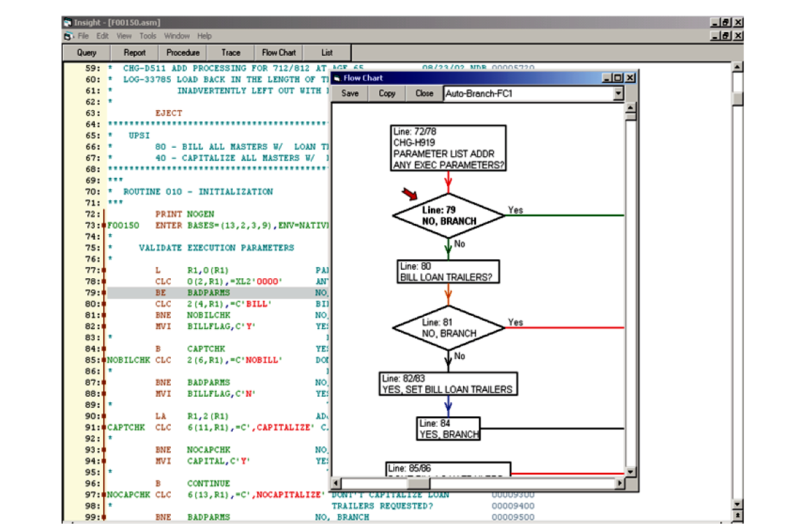Screen dimensions: 792x532
Task: Click the Insight application icon in the title bar
Action: click(x=68, y=22)
